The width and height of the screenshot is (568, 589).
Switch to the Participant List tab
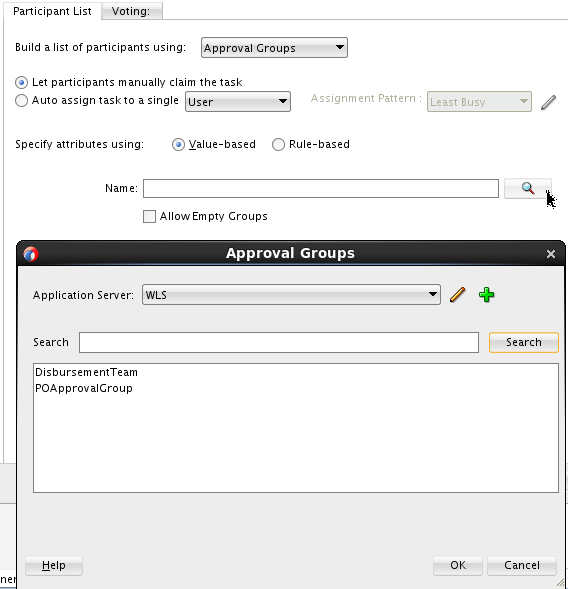tap(52, 11)
